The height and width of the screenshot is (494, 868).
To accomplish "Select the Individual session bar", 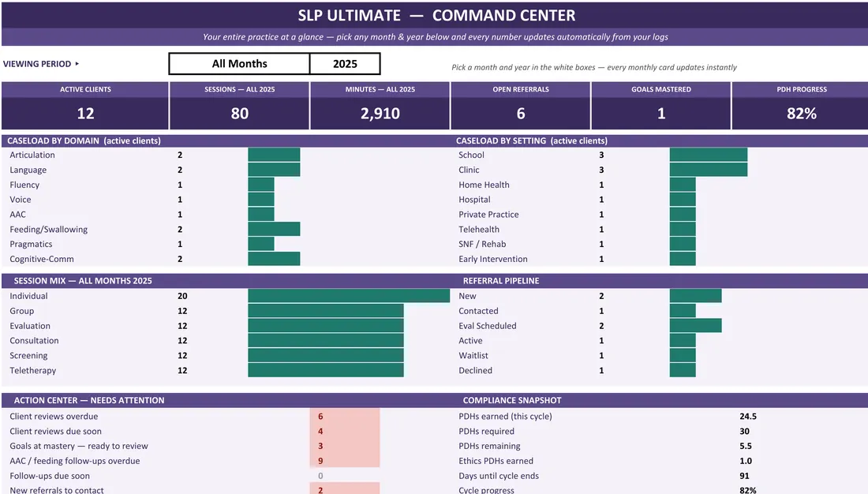I will tap(349, 296).
